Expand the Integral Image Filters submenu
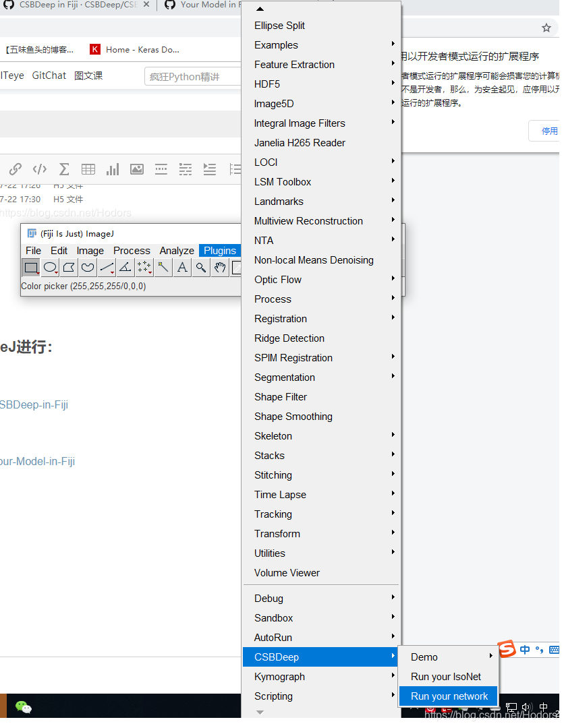Image resolution: width=564 pixels, height=728 pixels. (320, 123)
